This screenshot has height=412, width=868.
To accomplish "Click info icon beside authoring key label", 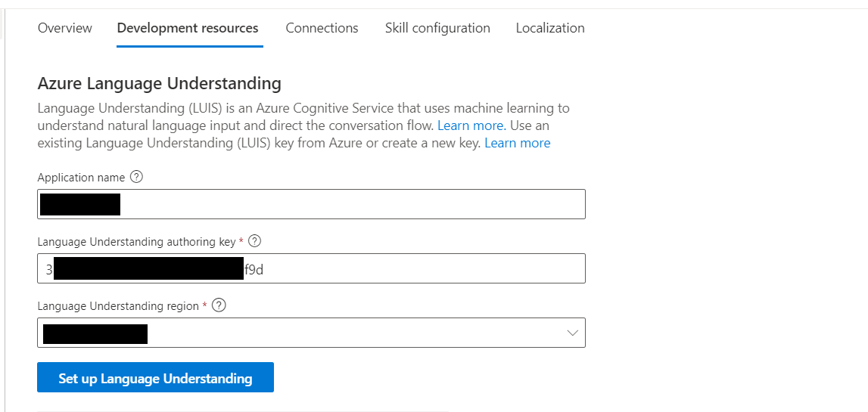I will (x=255, y=242).
